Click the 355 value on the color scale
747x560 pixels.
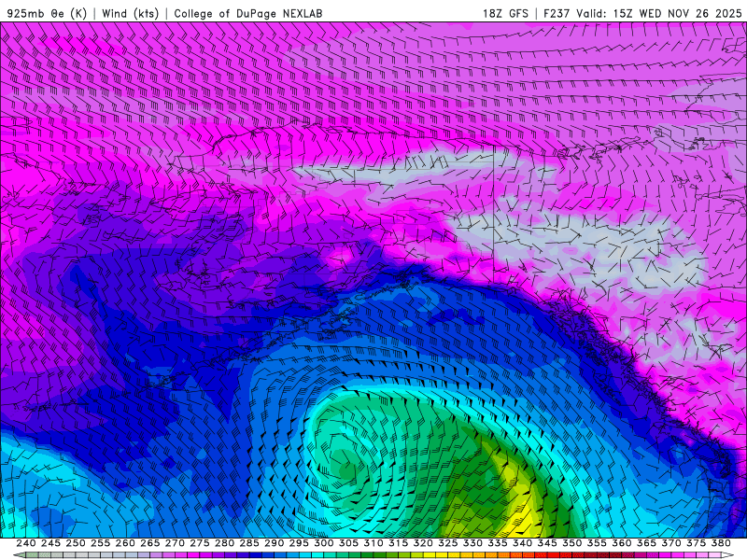pyautogui.click(x=597, y=543)
